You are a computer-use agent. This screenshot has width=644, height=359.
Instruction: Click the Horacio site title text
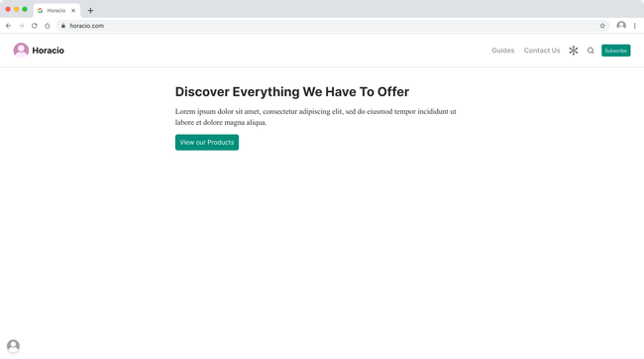pyautogui.click(x=49, y=51)
